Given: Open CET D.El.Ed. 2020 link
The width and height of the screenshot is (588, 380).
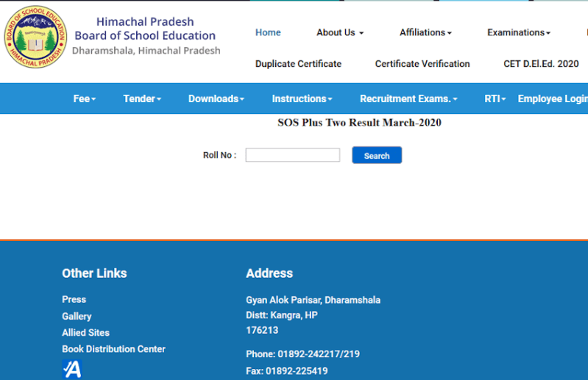Looking at the screenshot, I should [541, 64].
